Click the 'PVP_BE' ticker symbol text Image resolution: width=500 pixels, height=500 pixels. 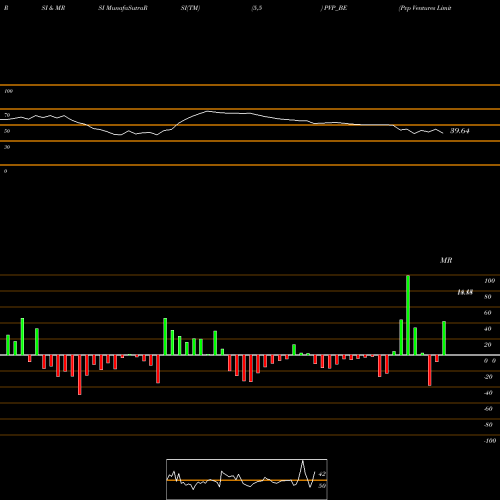(x=336, y=8)
